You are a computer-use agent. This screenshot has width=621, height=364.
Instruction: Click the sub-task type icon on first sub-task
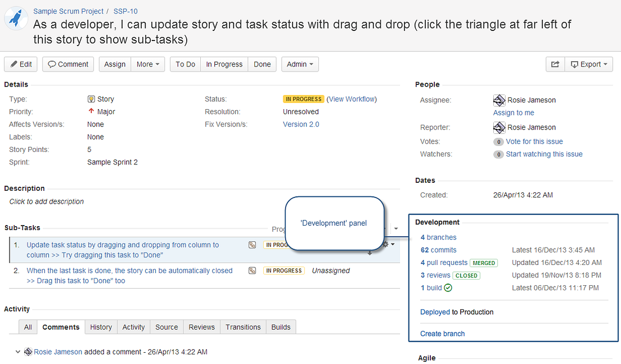coord(252,245)
